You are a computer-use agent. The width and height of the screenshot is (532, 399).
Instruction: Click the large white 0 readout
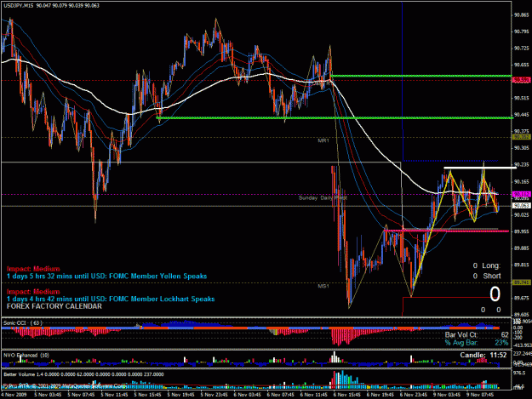point(495,294)
